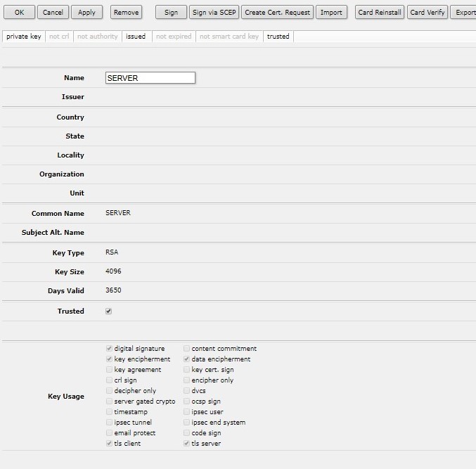Click the Name input field
The width and height of the screenshot is (476, 469).
pyautogui.click(x=150, y=78)
